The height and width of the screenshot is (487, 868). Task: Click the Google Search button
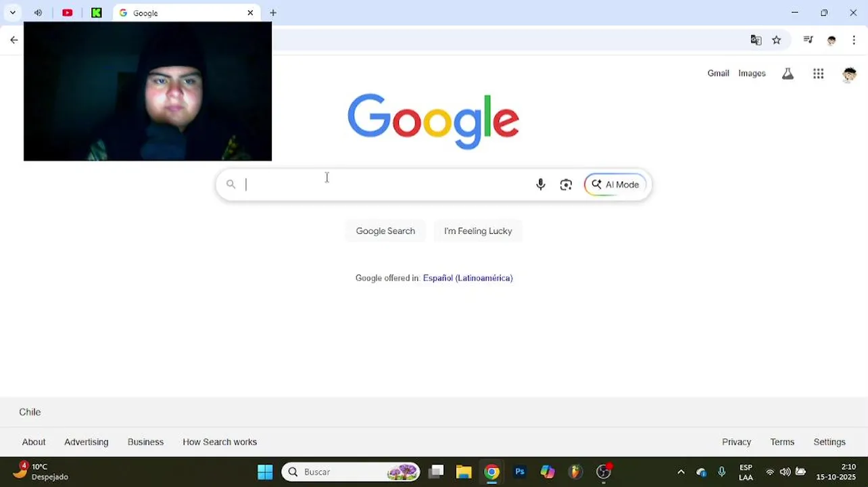coord(385,231)
